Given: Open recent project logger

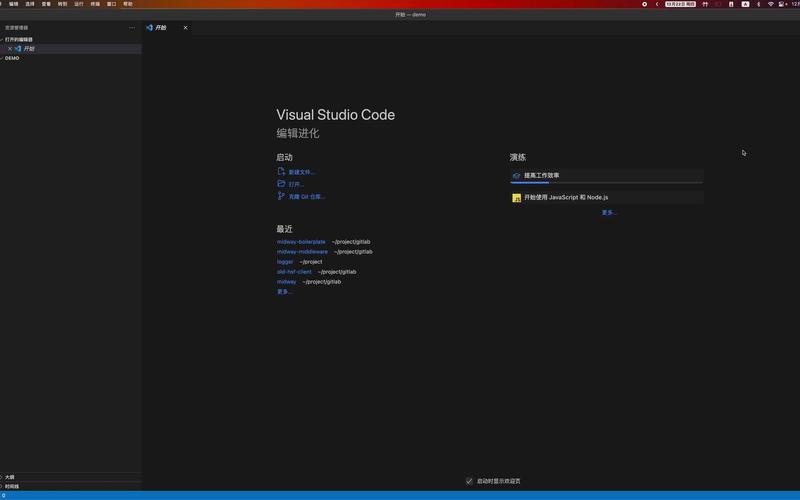Looking at the screenshot, I should [x=285, y=262].
